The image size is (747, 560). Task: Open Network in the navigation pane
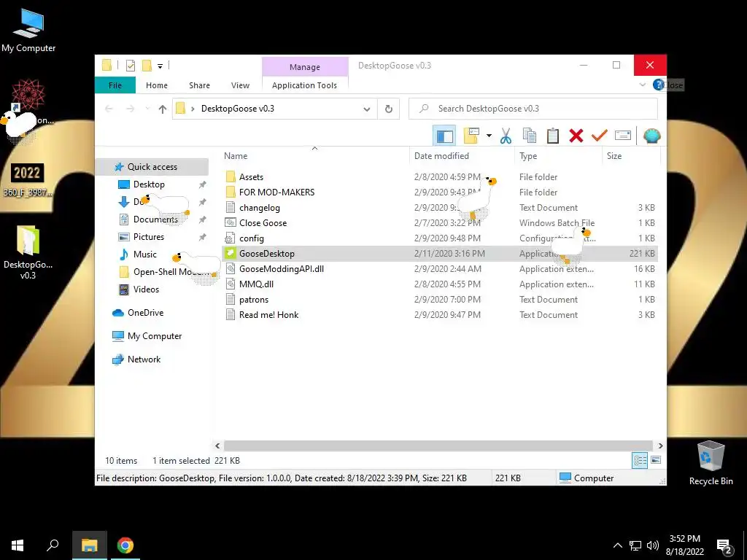pyautogui.click(x=144, y=359)
